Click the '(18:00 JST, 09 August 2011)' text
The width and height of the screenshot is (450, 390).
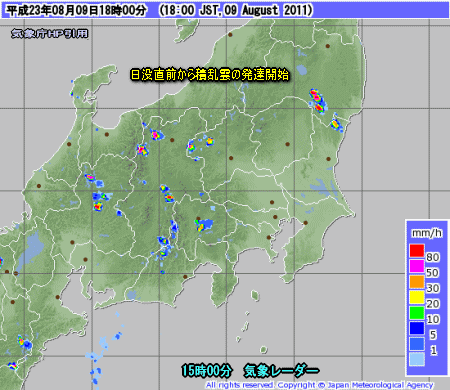tap(236, 10)
